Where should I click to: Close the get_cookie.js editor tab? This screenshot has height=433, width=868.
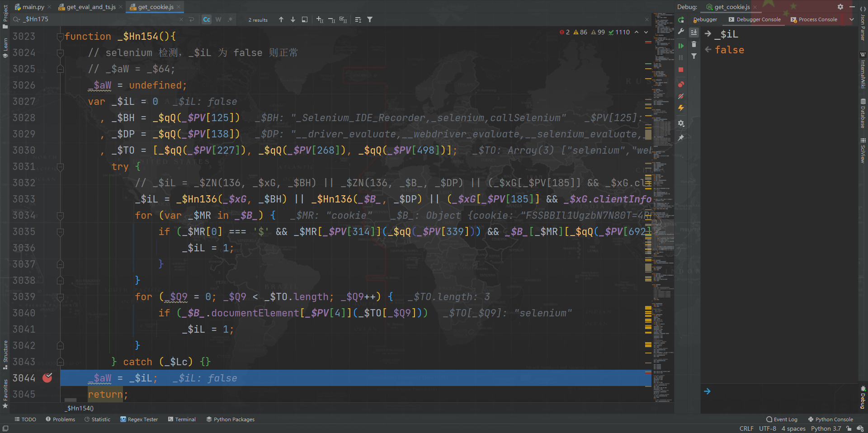click(179, 7)
